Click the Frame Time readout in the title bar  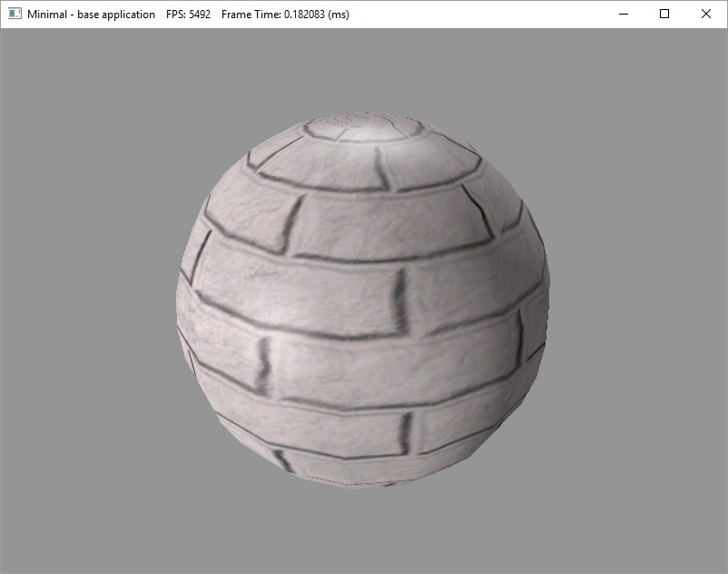[285, 15]
